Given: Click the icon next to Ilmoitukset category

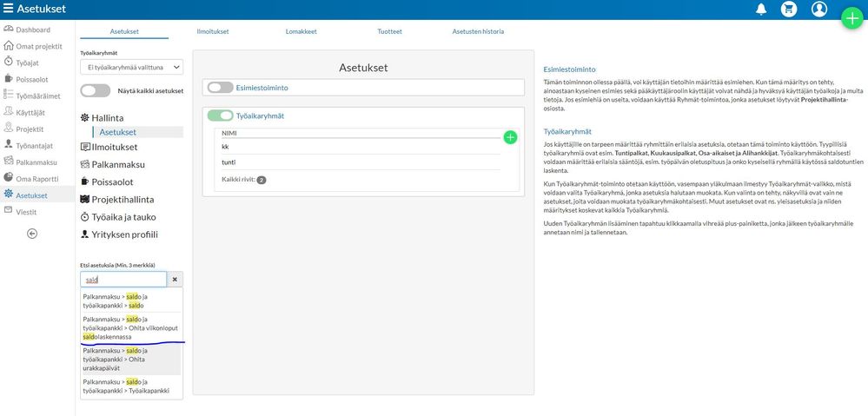Looking at the screenshot, I should 84,147.
